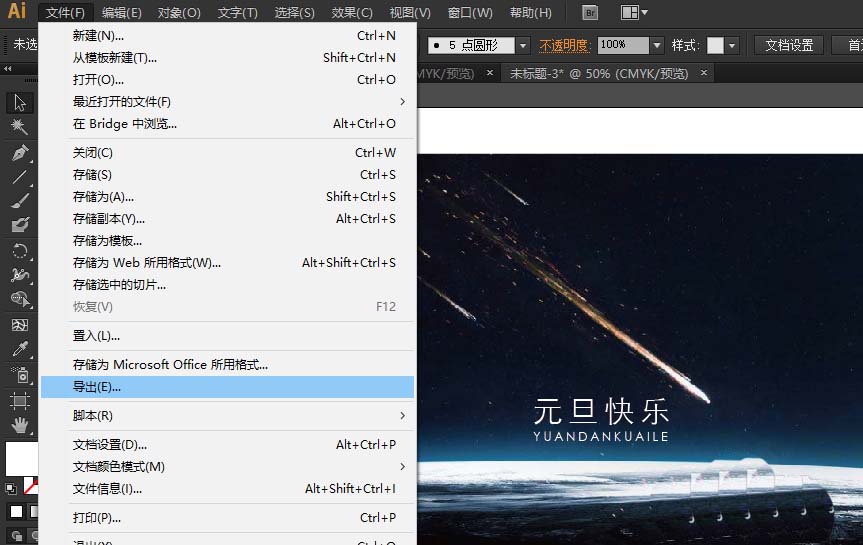
Task: Choose 文档设置(D)... menu entry
Action: click(x=227, y=445)
